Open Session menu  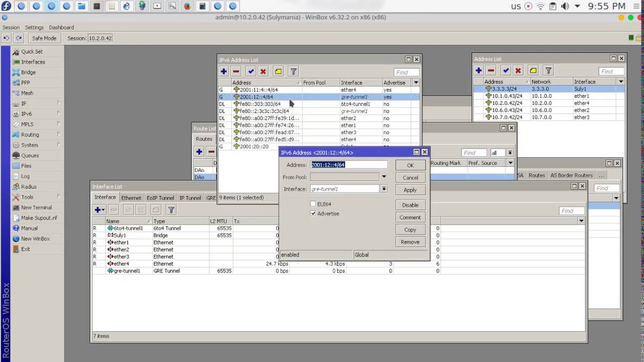click(11, 27)
